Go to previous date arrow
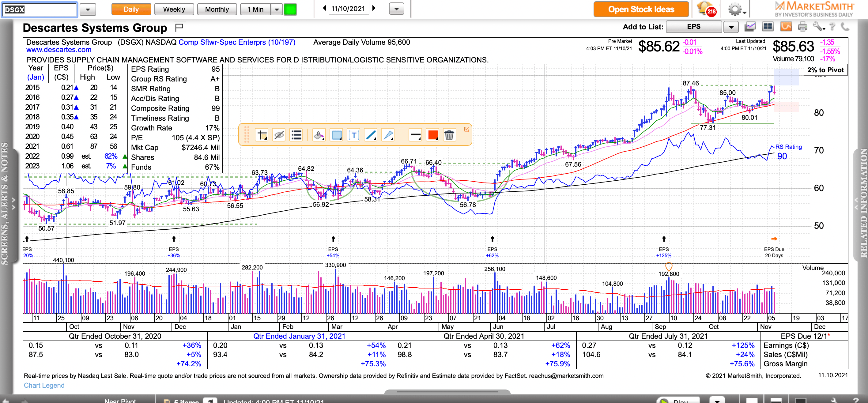868x403 pixels. (x=324, y=9)
